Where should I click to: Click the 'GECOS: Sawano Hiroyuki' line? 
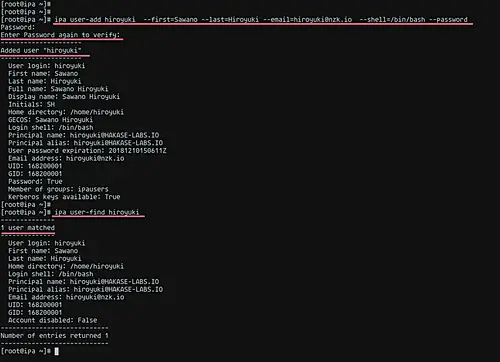point(51,119)
